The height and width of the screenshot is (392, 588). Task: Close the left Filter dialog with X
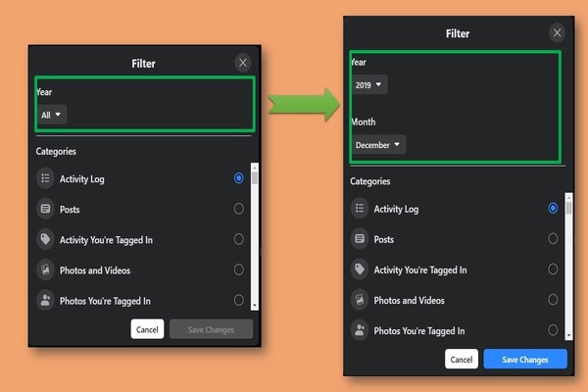(243, 63)
